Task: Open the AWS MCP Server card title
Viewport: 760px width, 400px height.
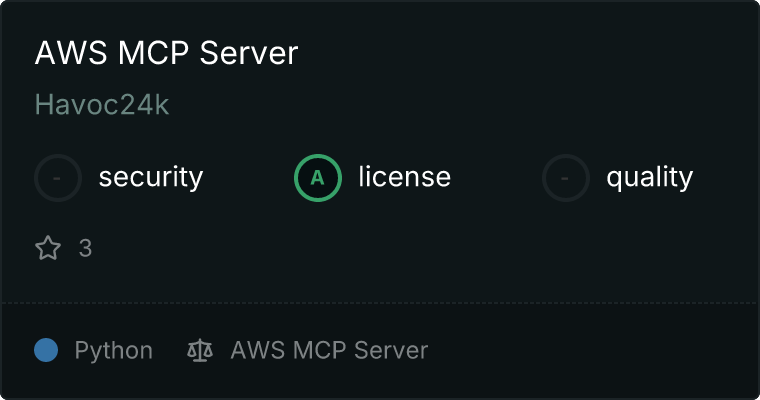Action: pos(166,53)
